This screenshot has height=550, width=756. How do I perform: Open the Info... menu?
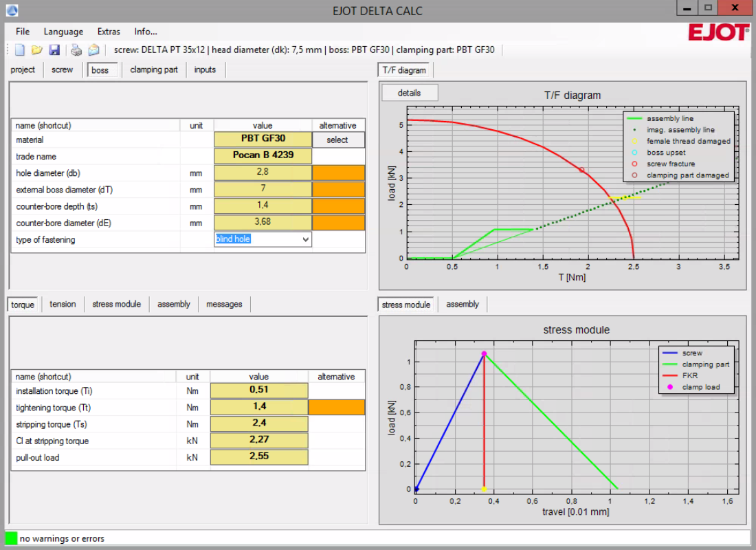146,32
